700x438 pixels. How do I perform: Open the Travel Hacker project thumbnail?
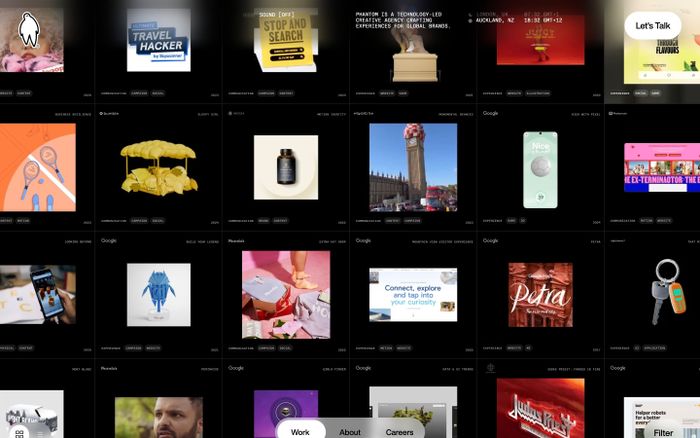pos(158,40)
